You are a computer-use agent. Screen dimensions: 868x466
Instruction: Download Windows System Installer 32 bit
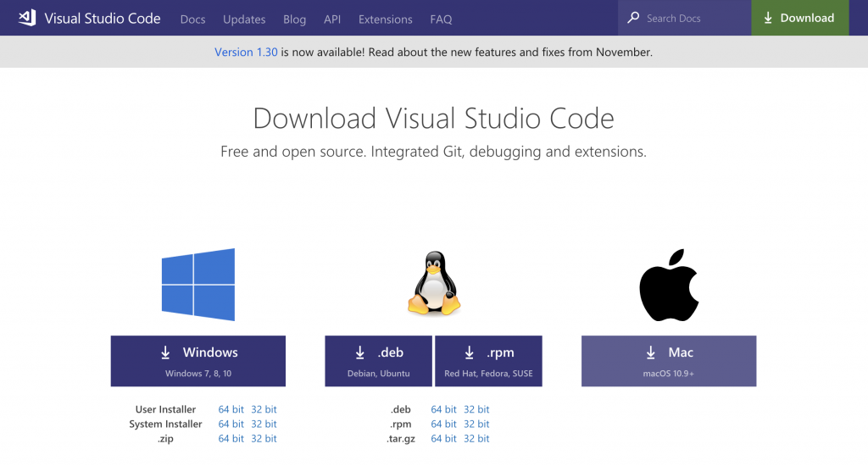click(264, 424)
